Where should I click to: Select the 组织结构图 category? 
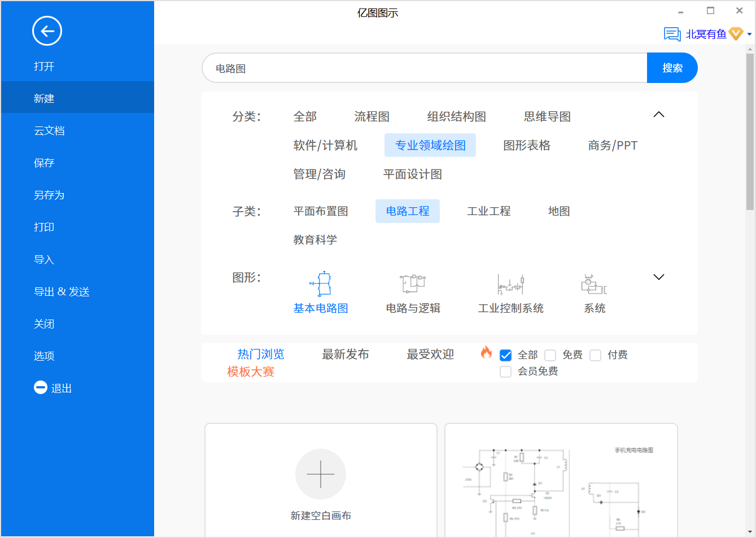(x=457, y=116)
